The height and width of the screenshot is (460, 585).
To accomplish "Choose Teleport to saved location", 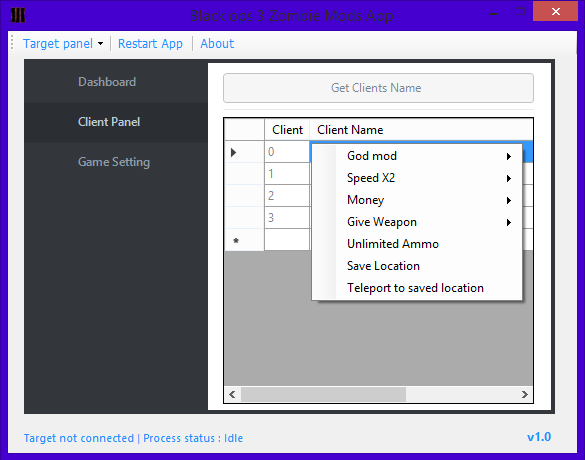I will point(417,288).
